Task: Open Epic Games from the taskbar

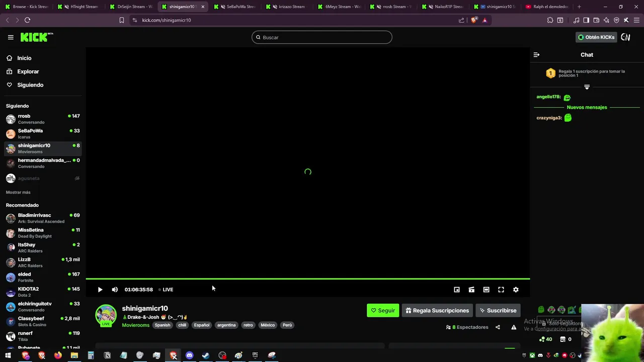Action: pos(255,355)
